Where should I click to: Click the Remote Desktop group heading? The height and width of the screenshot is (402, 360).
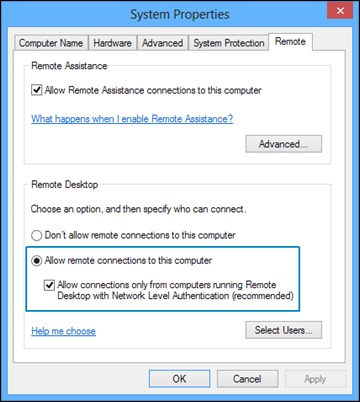[x=65, y=185]
